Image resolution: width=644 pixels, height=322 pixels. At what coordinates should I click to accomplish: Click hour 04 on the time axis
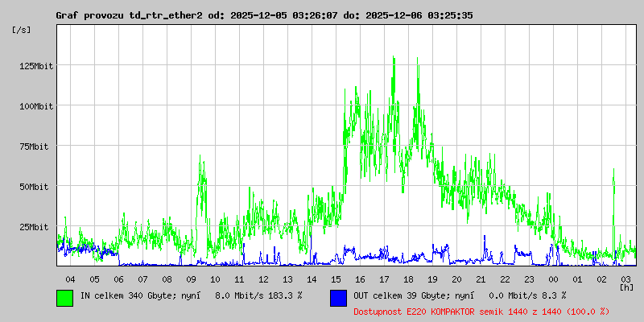(x=70, y=279)
